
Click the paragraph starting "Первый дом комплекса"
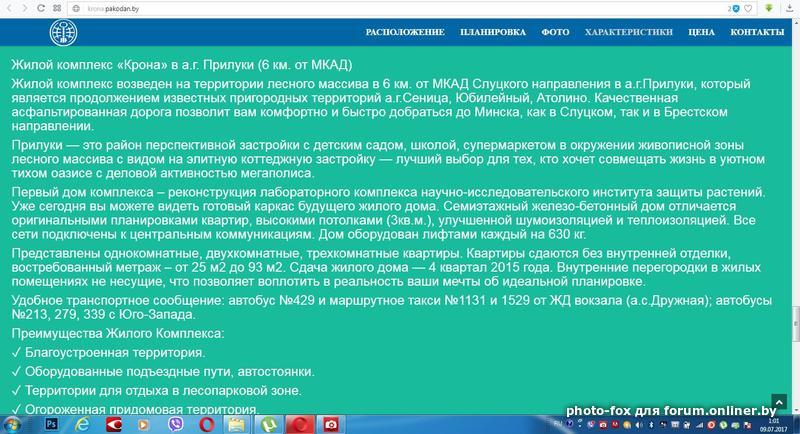pos(389,213)
